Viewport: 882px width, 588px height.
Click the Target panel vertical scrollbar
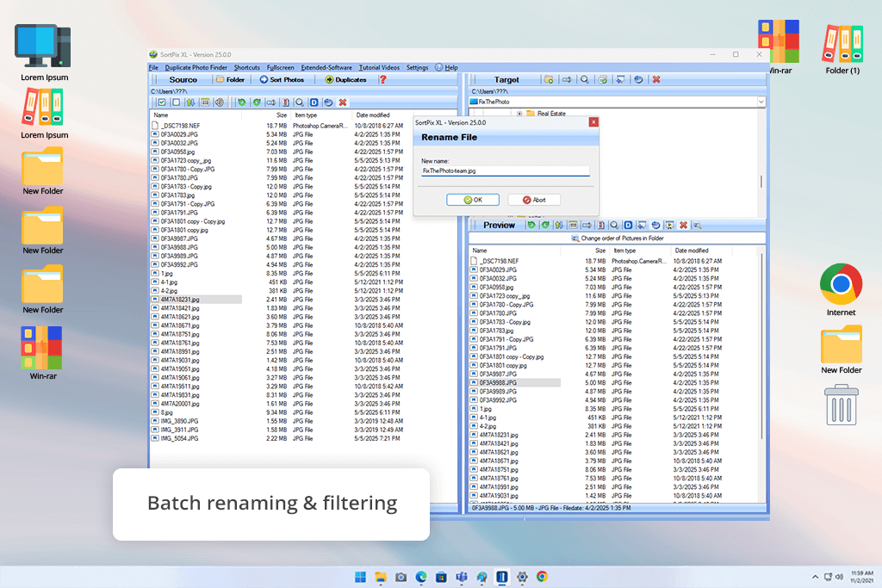click(x=761, y=181)
